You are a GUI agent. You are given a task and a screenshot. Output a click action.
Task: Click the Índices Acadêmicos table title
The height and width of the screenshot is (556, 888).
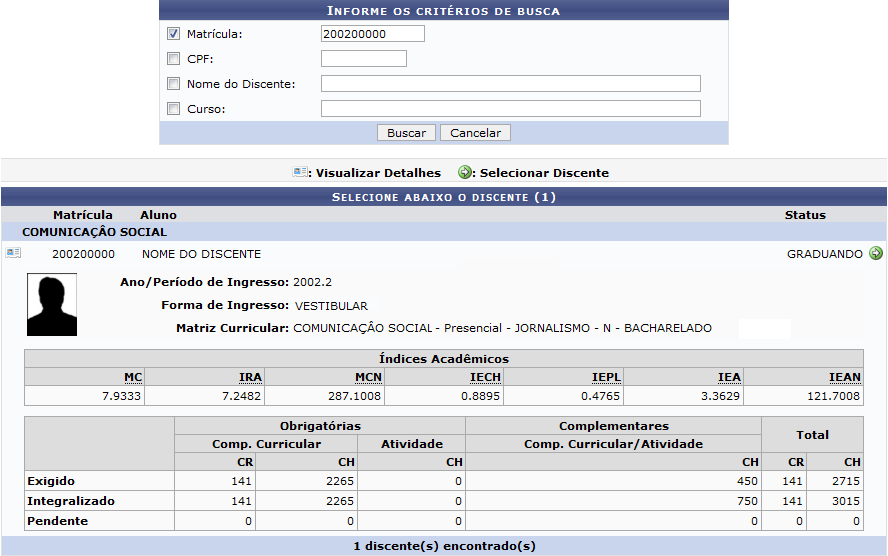tap(444, 359)
